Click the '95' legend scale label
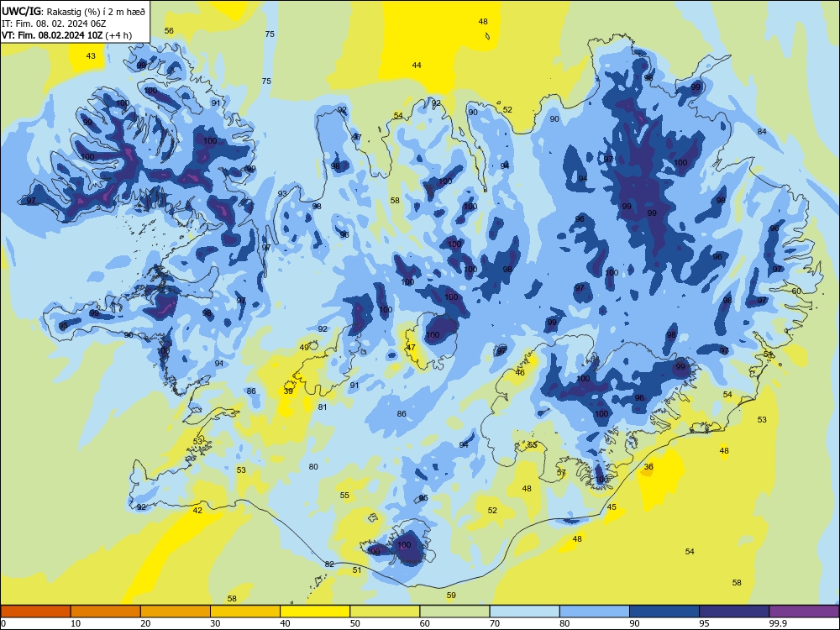 [704, 623]
